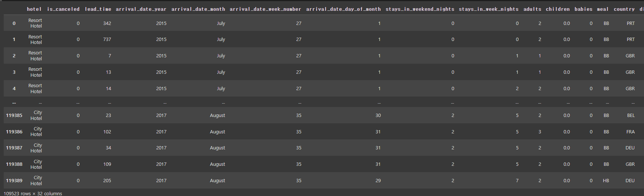
Task: Click the arrival_date_day_of_month column header
Action: (x=343, y=9)
